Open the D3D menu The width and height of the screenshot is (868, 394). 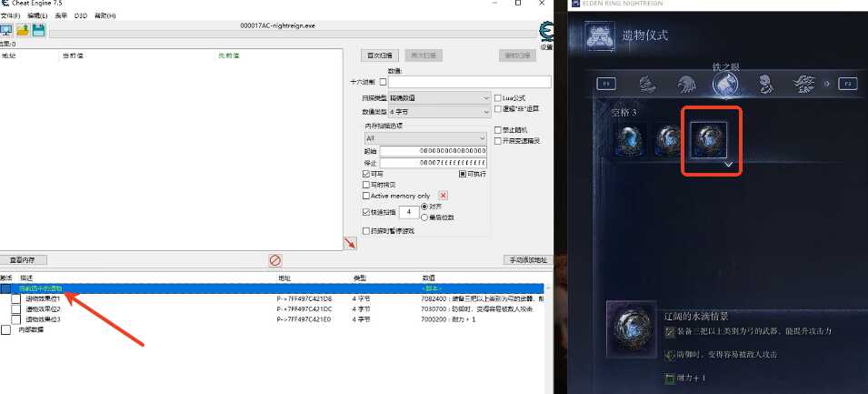[x=81, y=16]
